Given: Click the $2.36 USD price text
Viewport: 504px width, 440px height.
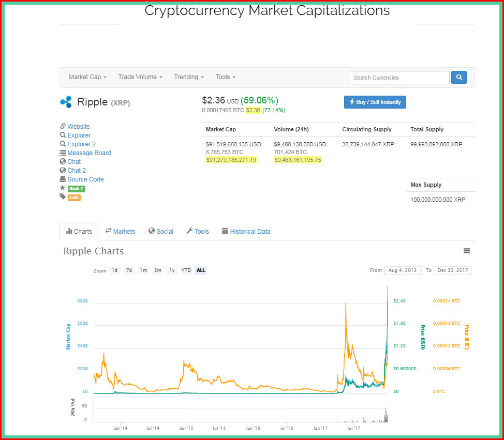Looking at the screenshot, I should (220, 100).
